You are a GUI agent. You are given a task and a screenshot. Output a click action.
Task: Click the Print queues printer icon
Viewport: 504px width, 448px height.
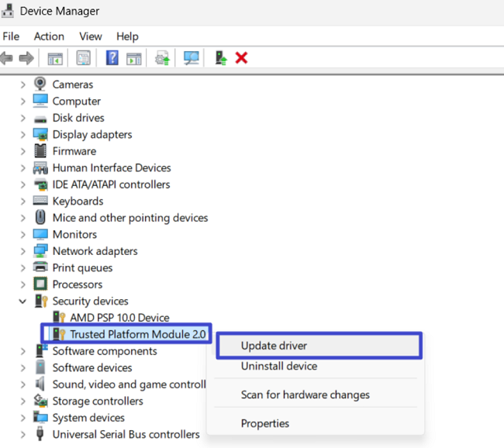pos(40,267)
